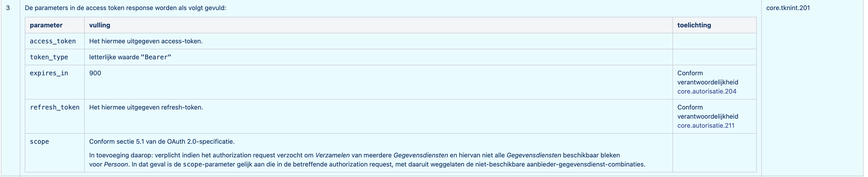Click the value 900 in expires_in row
The image size is (868, 177).
click(x=95, y=73)
